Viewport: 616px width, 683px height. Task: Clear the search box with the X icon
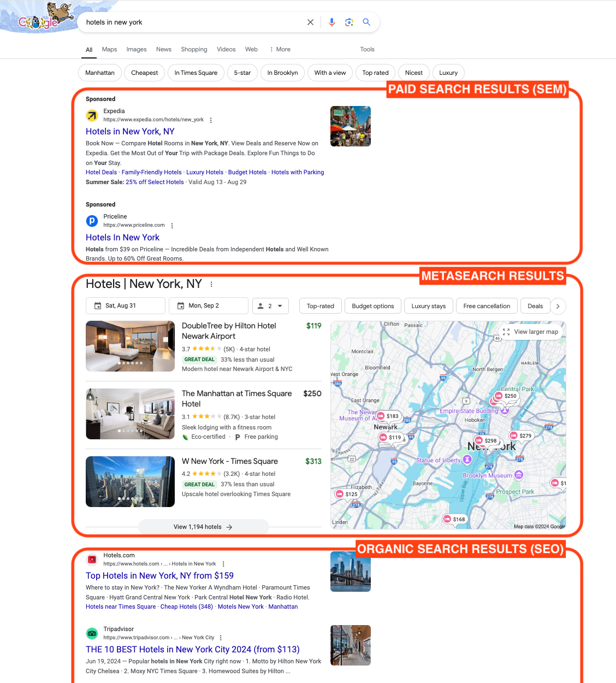(310, 22)
